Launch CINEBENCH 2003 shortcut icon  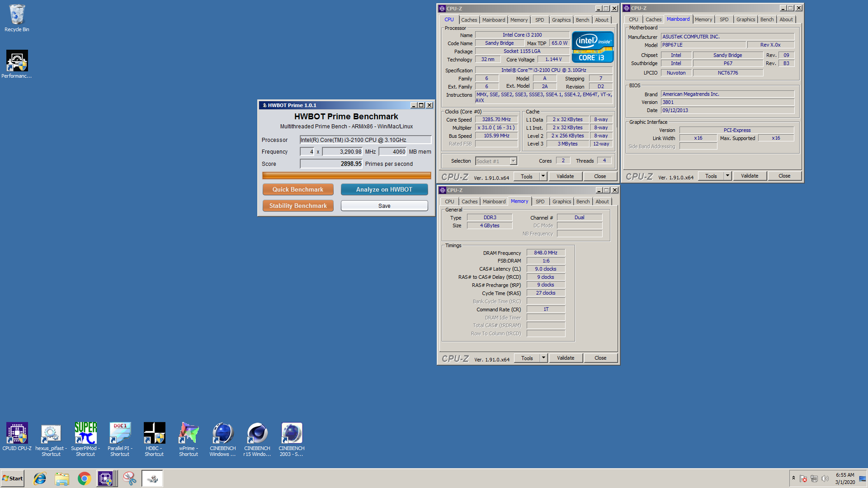292,439
